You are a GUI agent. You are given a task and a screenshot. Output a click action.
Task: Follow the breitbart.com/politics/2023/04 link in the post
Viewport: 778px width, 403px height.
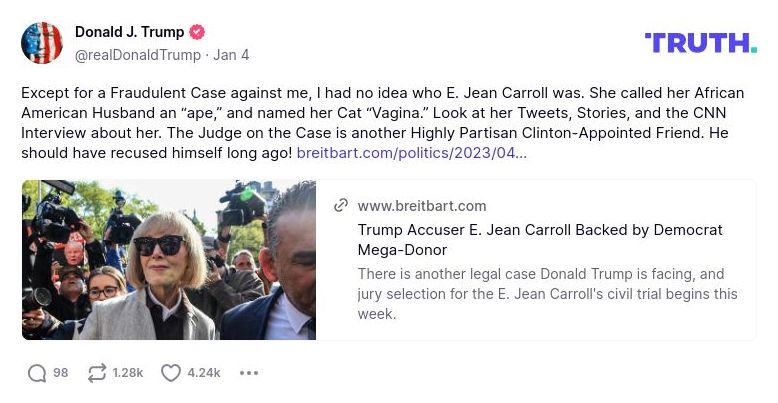[x=411, y=152]
